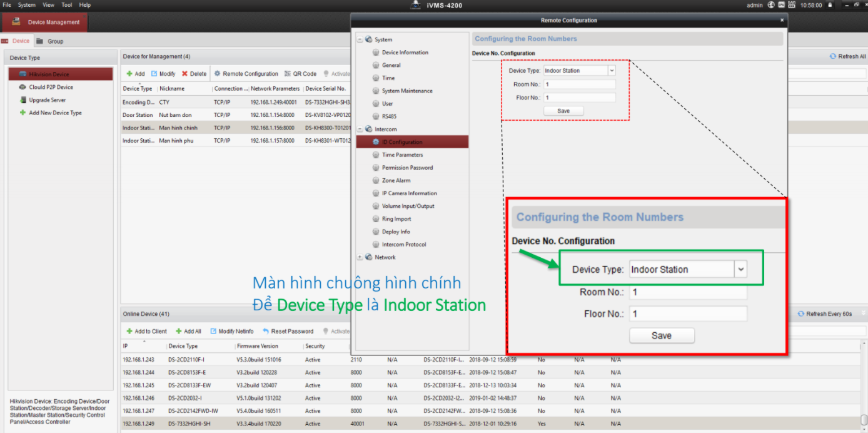
Task: Click Modify Netinfo in Online Device toolbar
Action: pos(231,331)
